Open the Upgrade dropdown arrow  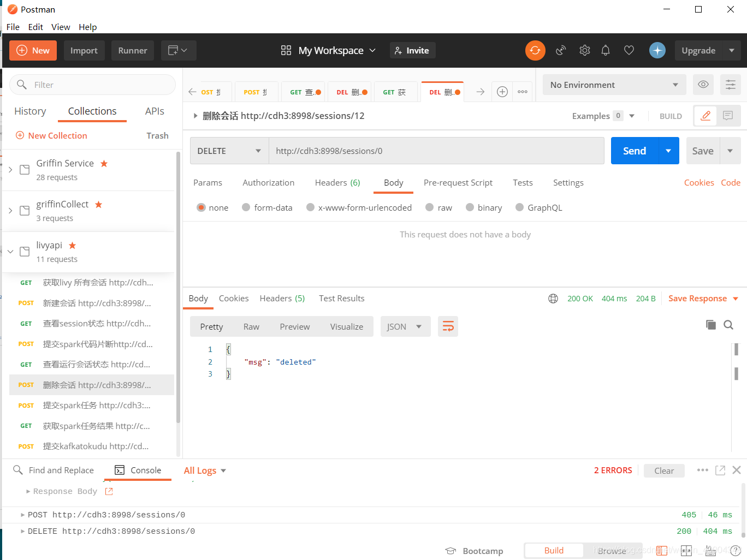tap(732, 50)
